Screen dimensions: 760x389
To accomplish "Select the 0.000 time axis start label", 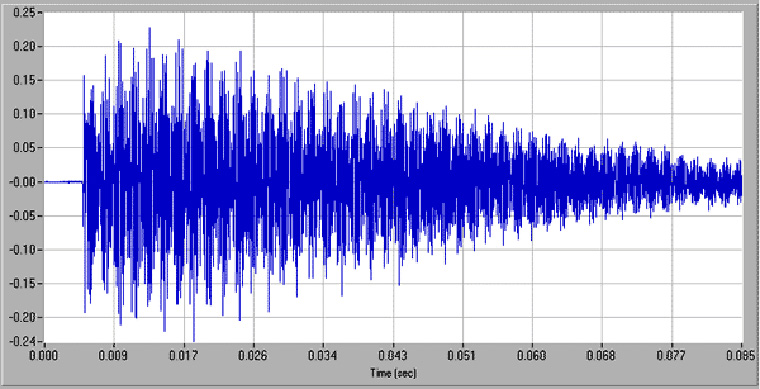I will [x=45, y=356].
